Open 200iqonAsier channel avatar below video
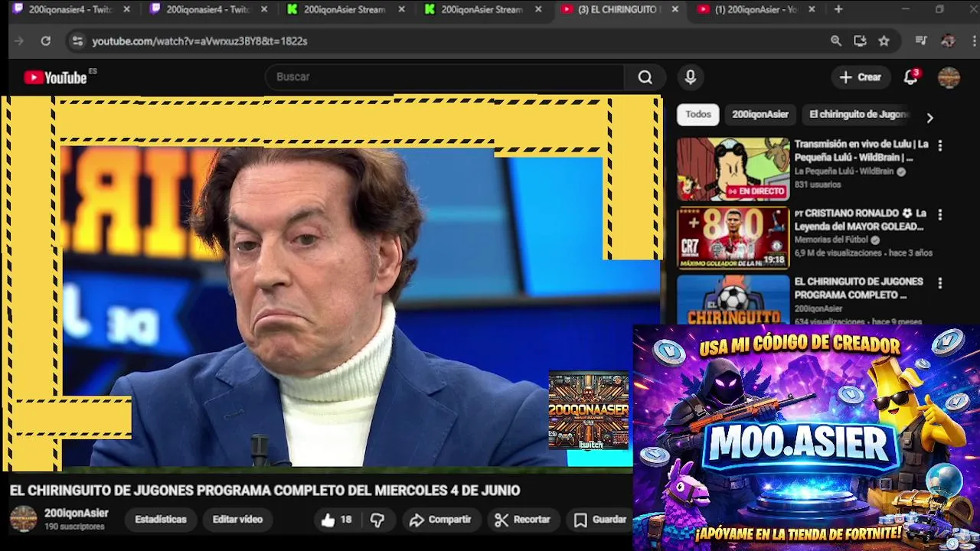 [x=23, y=519]
